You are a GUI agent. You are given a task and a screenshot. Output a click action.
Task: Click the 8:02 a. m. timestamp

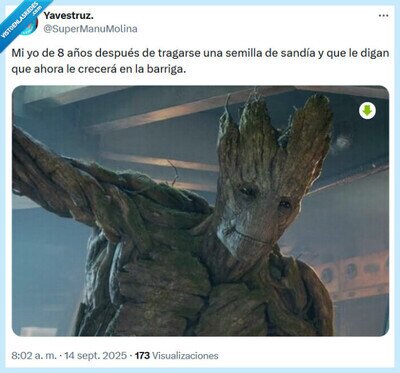34,355
